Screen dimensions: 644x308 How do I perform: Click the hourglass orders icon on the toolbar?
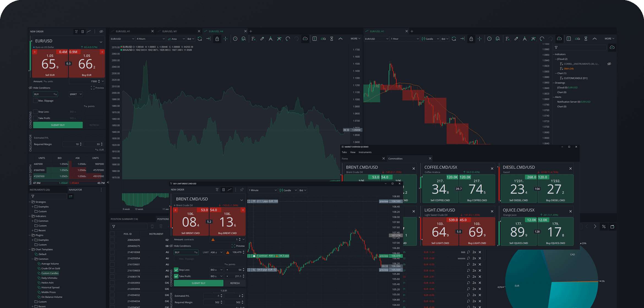(332, 39)
